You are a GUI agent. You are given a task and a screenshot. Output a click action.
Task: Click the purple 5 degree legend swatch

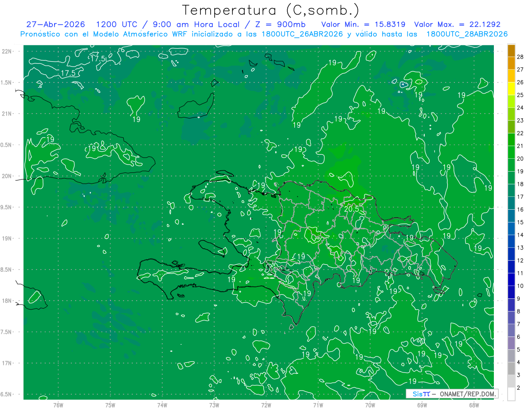pyautogui.click(x=511, y=343)
